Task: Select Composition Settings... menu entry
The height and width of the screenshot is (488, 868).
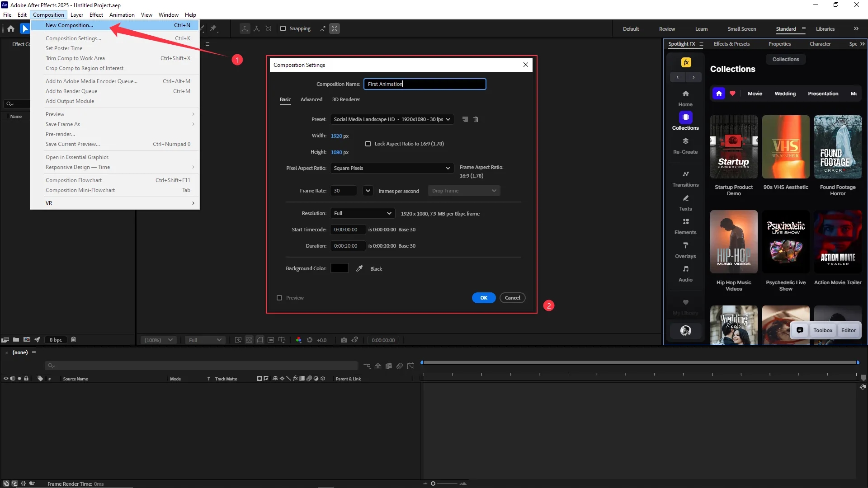Action: (73, 38)
